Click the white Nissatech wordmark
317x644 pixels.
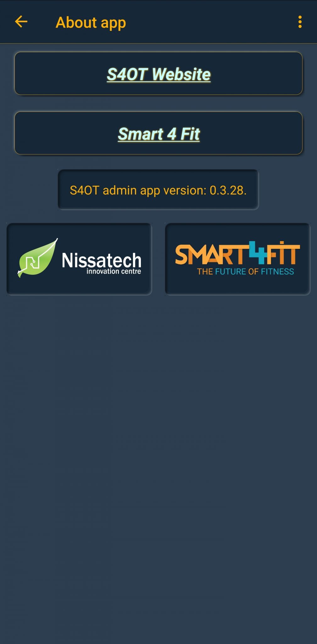pyautogui.click(x=102, y=260)
